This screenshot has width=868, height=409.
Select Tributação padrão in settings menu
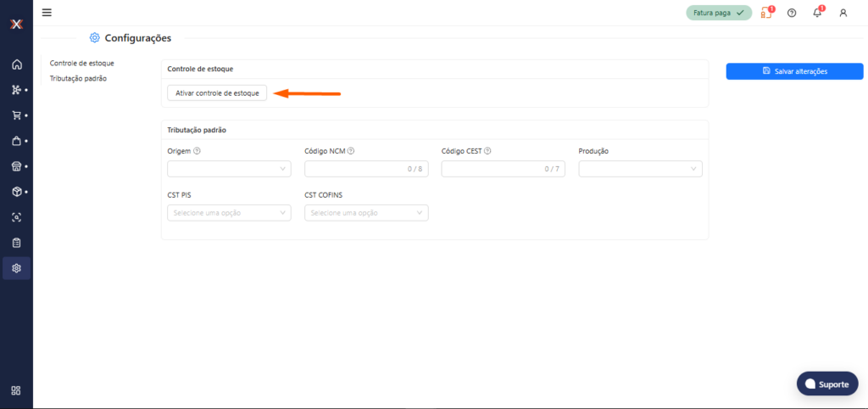pyautogui.click(x=78, y=78)
